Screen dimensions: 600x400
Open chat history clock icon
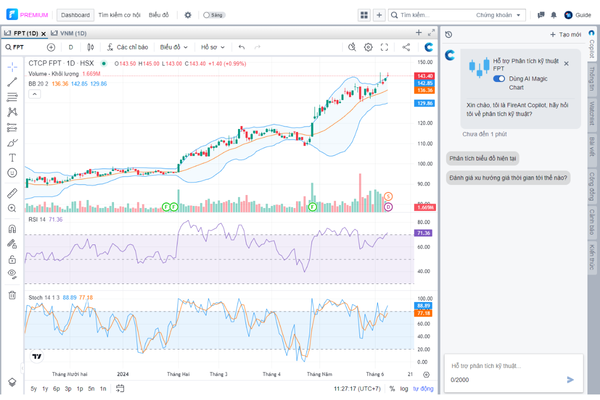tap(449, 34)
